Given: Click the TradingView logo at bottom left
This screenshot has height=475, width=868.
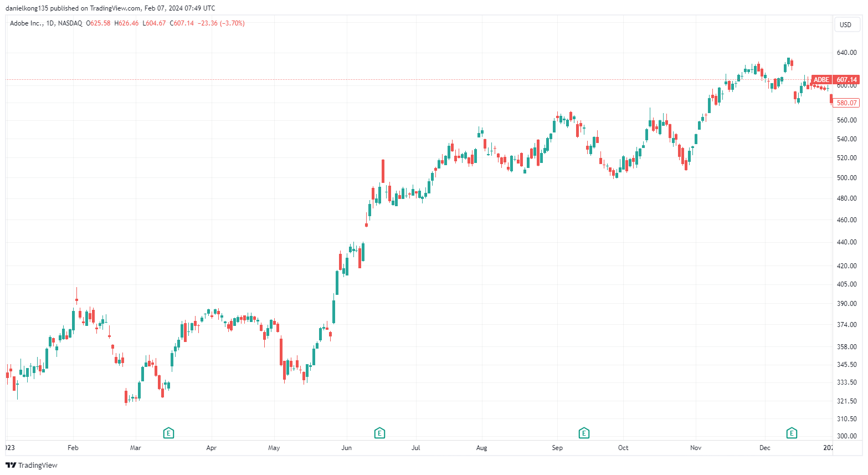Looking at the screenshot, I should click(32, 465).
